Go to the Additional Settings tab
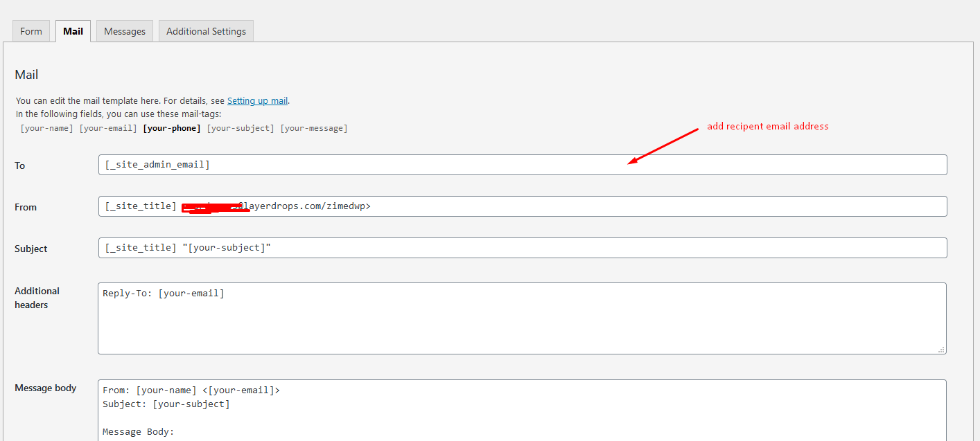This screenshot has height=441, width=980. click(x=206, y=31)
